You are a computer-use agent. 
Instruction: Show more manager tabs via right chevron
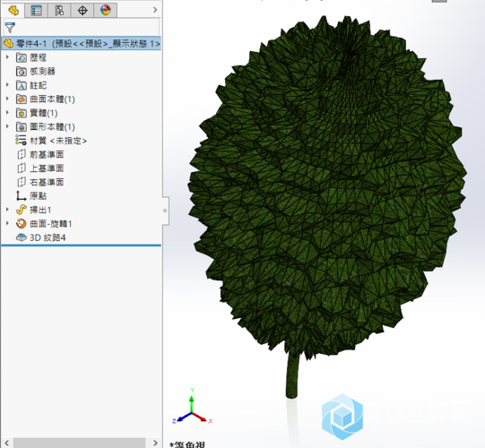click(155, 10)
